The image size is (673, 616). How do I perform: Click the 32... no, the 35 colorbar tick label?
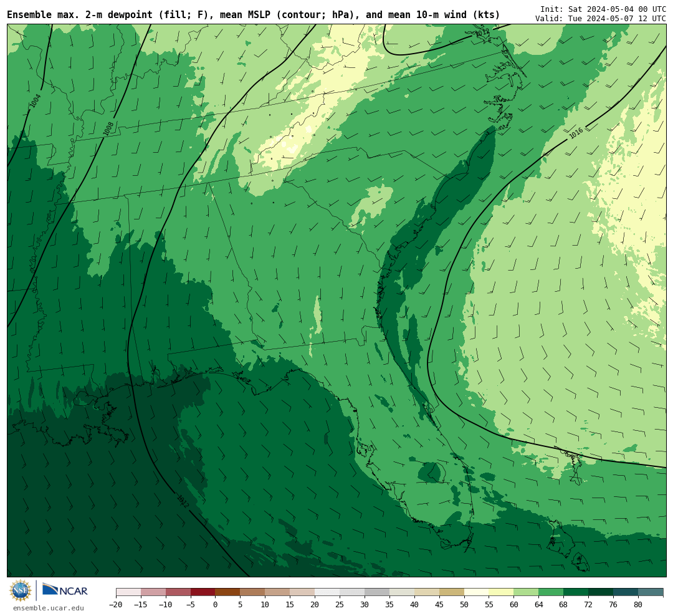tap(389, 604)
